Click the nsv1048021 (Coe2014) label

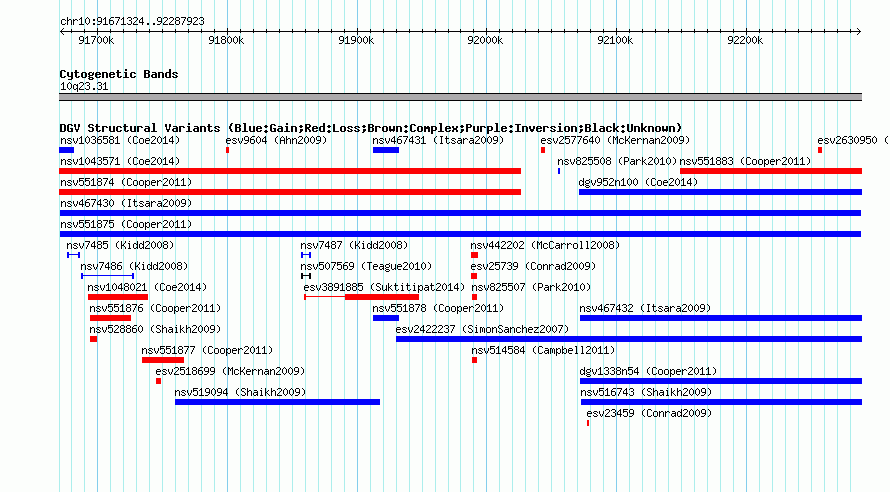[147, 287]
